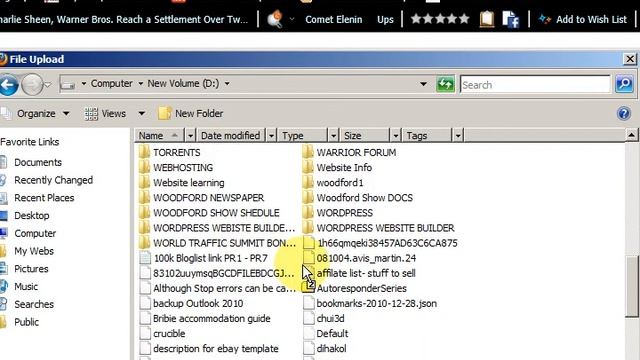Viewport: 640px width, 360px height.
Task: Open the Views dropdown arrow
Action: click(x=141, y=113)
